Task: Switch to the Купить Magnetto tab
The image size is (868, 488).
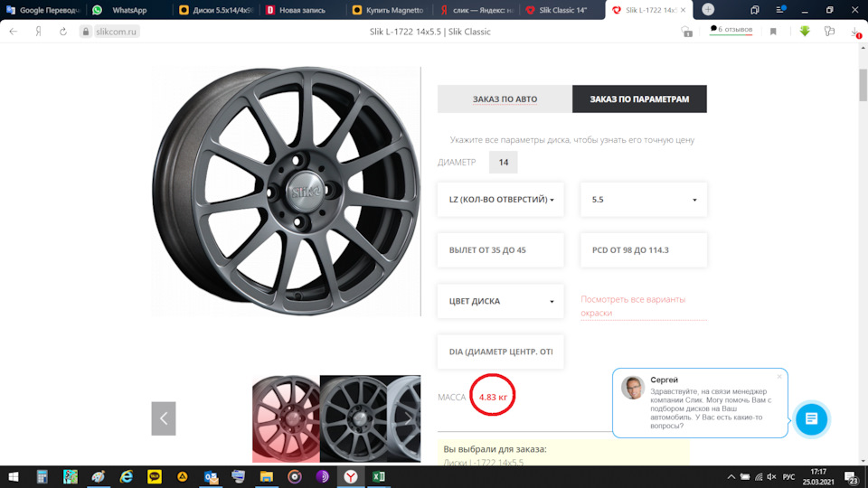Action: (x=389, y=10)
